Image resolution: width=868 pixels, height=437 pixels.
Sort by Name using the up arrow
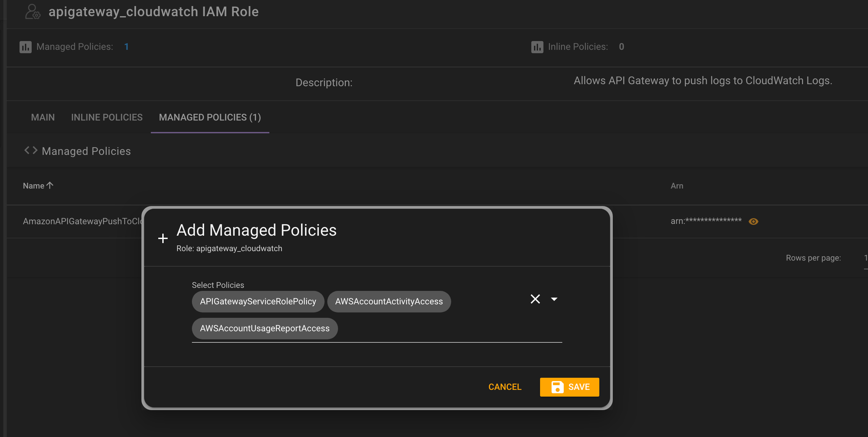(x=50, y=185)
